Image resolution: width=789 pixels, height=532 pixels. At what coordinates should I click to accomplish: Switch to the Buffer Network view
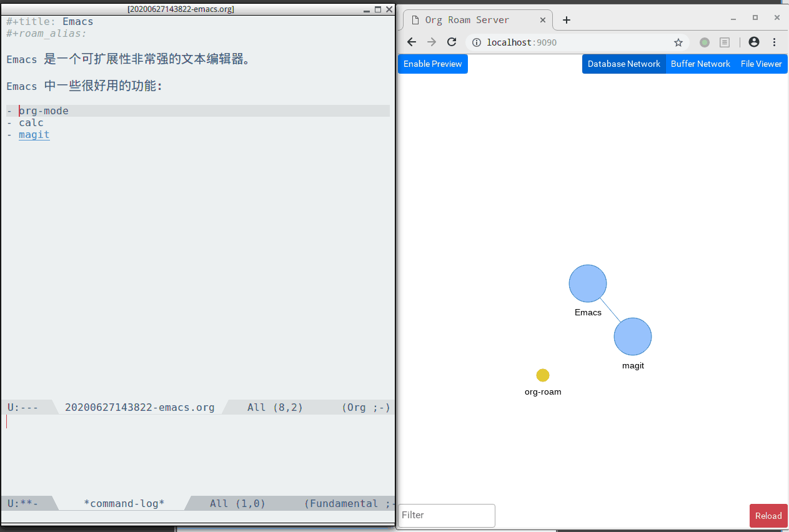click(x=700, y=64)
